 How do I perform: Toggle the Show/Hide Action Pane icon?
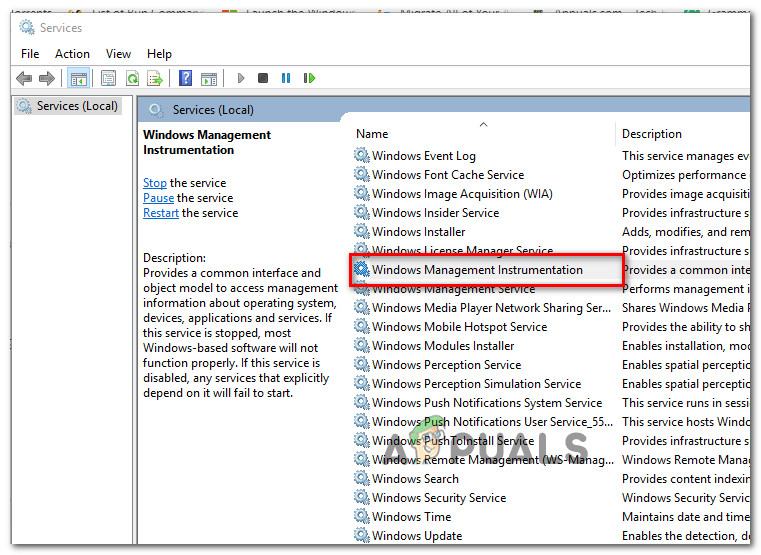(x=209, y=78)
